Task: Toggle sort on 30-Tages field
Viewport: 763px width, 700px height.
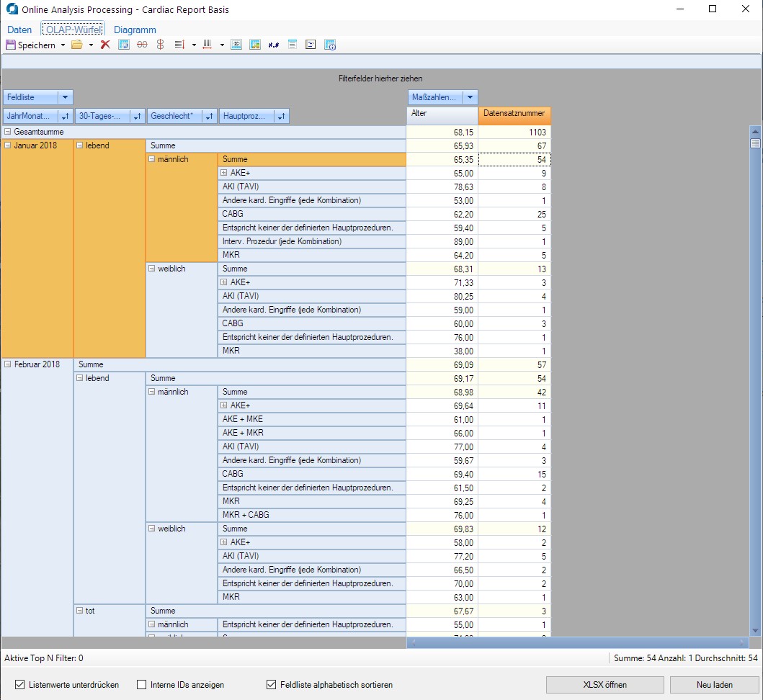Action: coord(137,116)
